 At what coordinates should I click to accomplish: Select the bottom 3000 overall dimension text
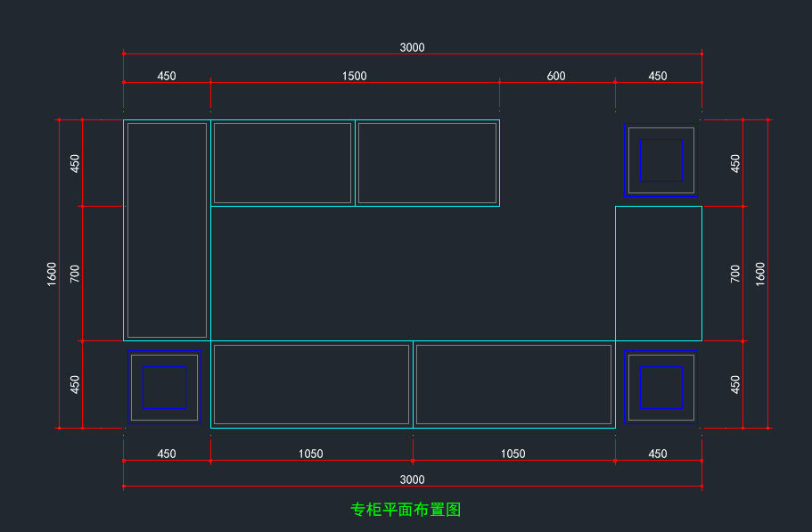click(x=412, y=479)
